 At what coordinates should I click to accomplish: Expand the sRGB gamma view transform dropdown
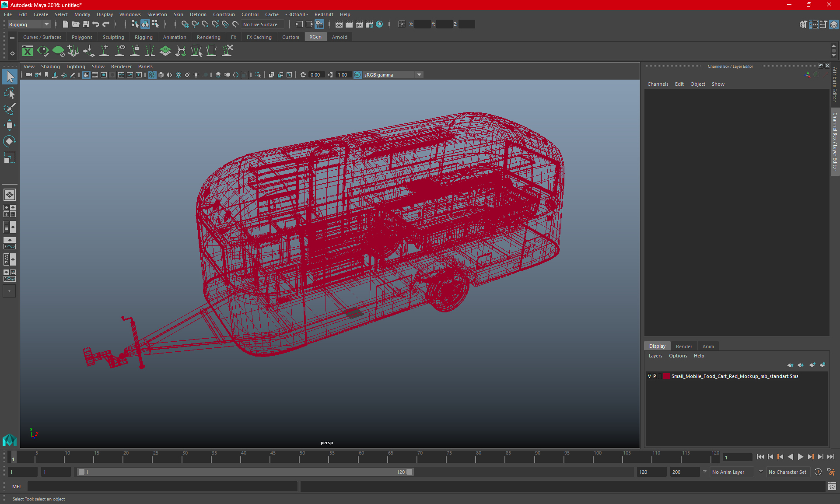coord(419,75)
